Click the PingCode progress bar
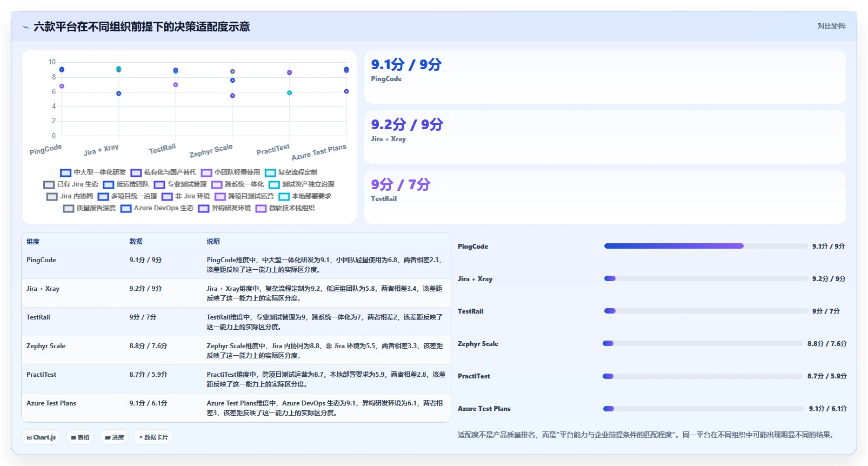This screenshot has width=868, height=466. point(706,246)
